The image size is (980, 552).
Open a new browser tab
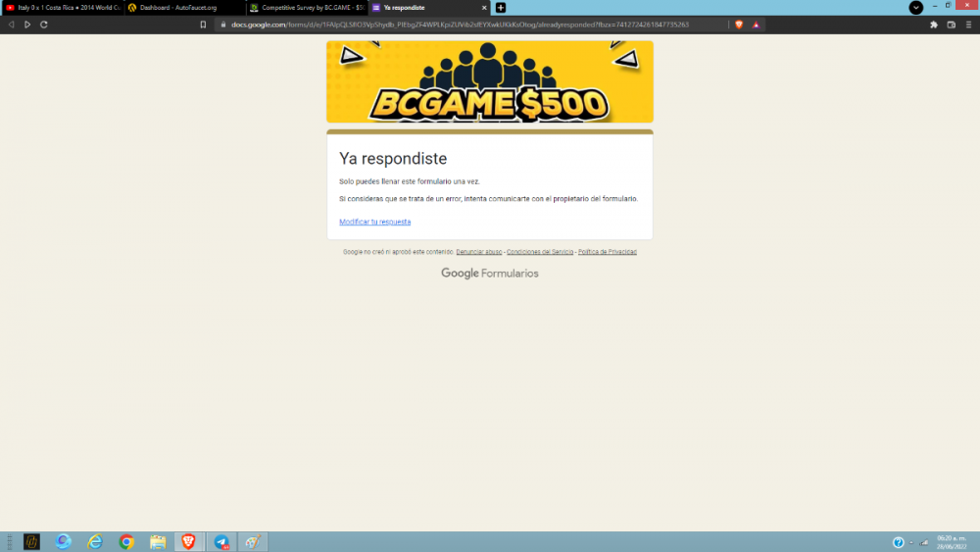pos(501,7)
